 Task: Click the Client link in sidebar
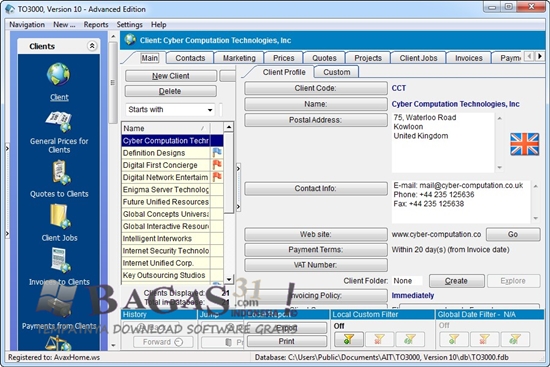tap(59, 97)
